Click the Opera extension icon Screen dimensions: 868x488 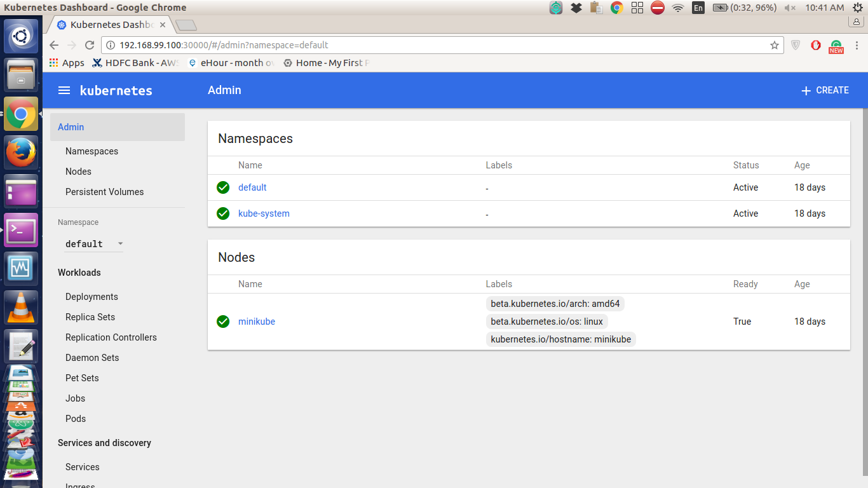pos(816,45)
